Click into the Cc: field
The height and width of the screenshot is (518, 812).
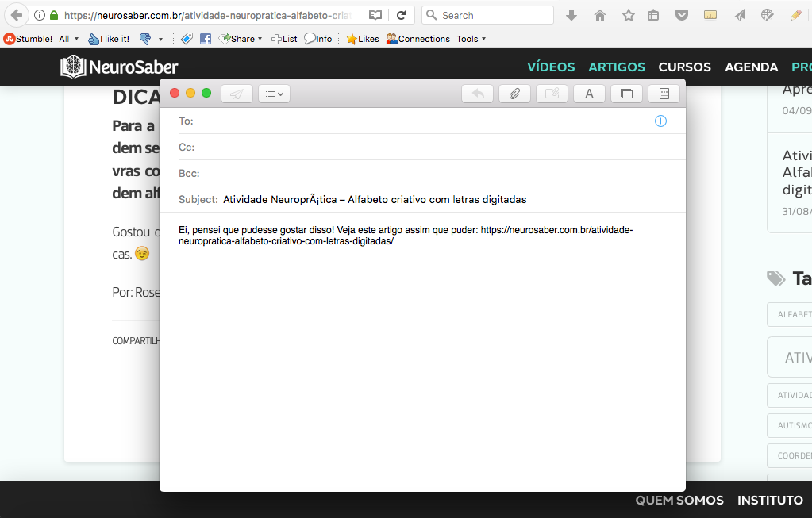point(437,148)
